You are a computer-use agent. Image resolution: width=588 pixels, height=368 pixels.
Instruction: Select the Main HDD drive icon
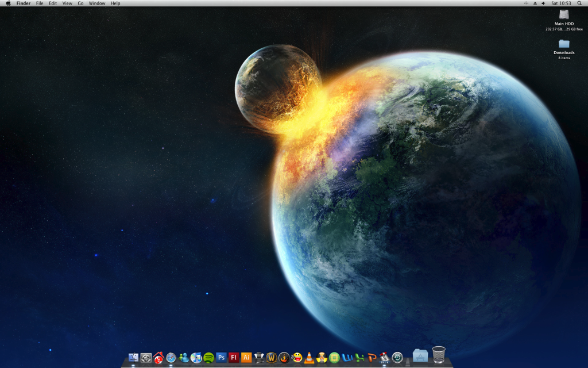564,14
